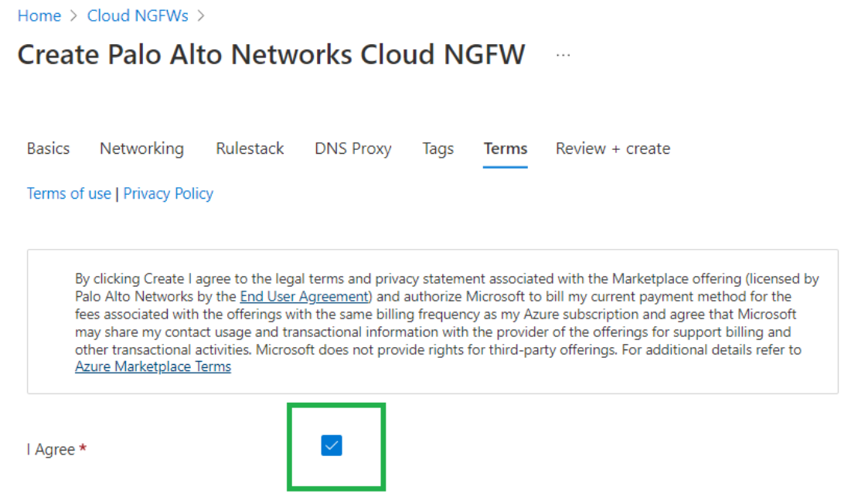Click the active Terms tab
This screenshot has width=841, height=504.
click(x=506, y=148)
